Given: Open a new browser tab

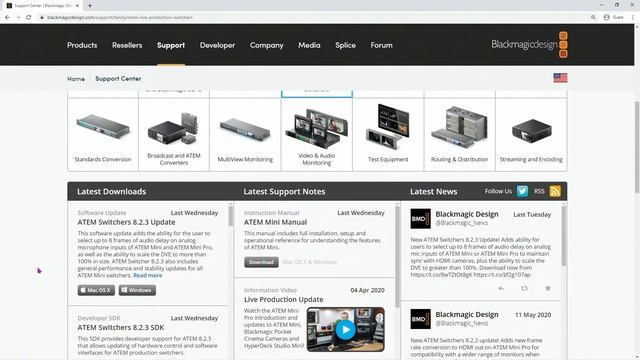Looking at the screenshot, I should click(x=90, y=6).
